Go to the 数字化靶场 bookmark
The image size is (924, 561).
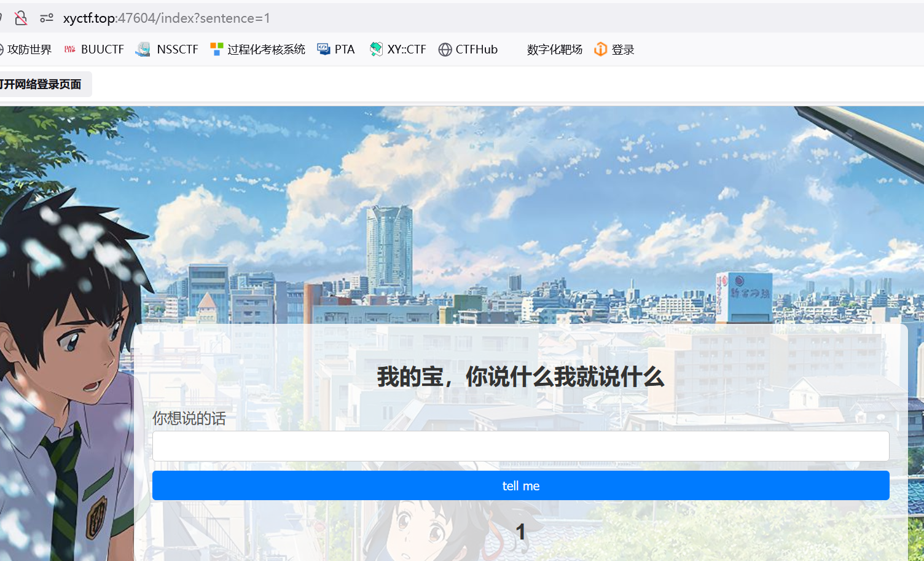pyautogui.click(x=554, y=49)
